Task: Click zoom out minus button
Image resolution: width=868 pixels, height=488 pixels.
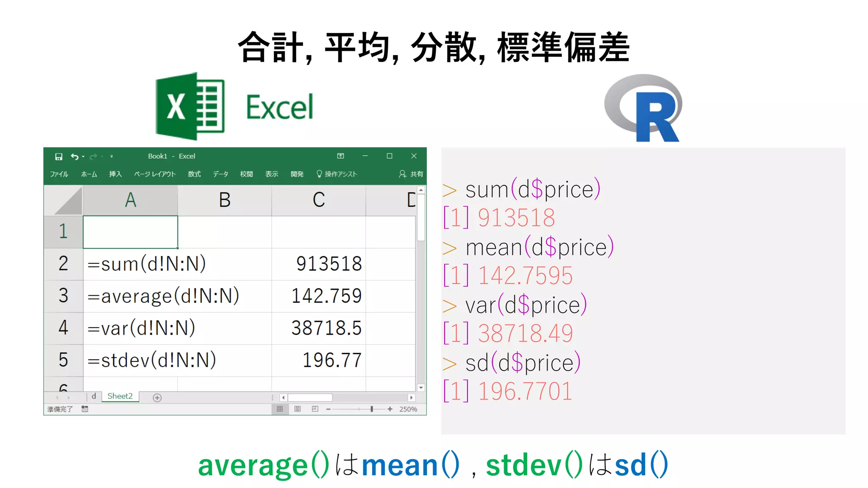Action: [328, 409]
